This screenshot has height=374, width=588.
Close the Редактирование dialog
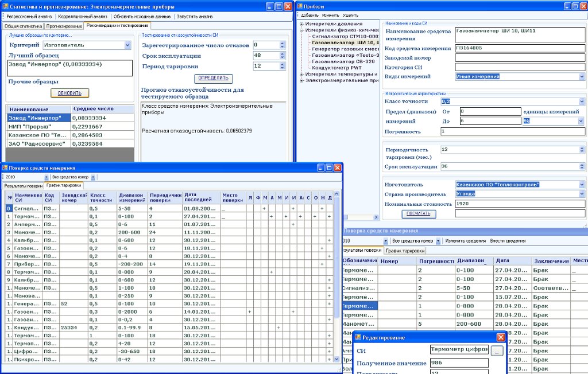[500, 337]
